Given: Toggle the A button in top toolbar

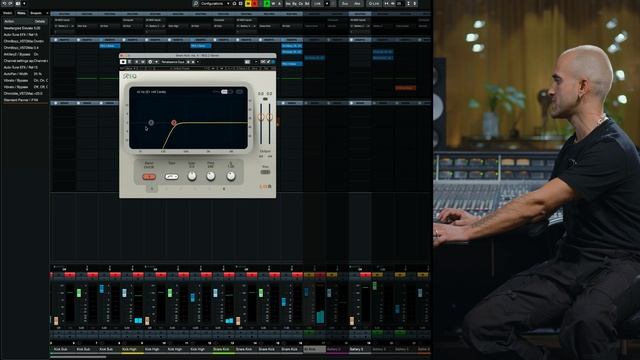Looking at the screenshot, I should pos(279,3).
